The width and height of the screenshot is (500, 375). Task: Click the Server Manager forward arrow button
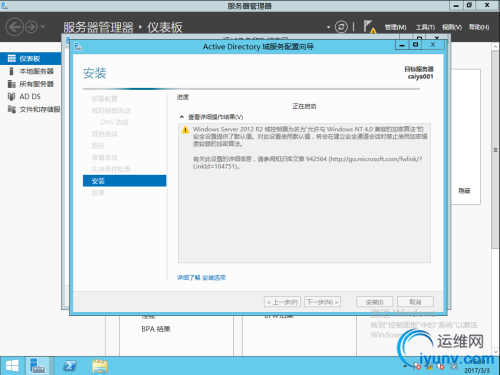(x=31, y=27)
